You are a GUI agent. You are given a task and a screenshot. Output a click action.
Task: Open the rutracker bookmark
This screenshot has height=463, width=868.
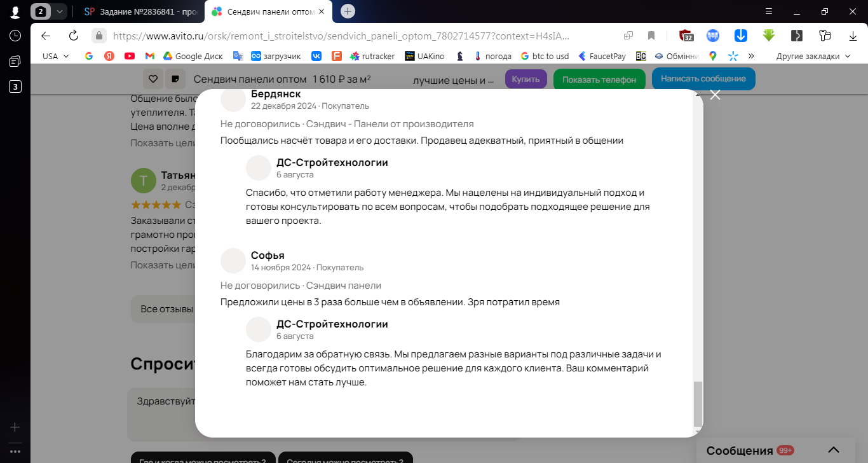[372, 56]
